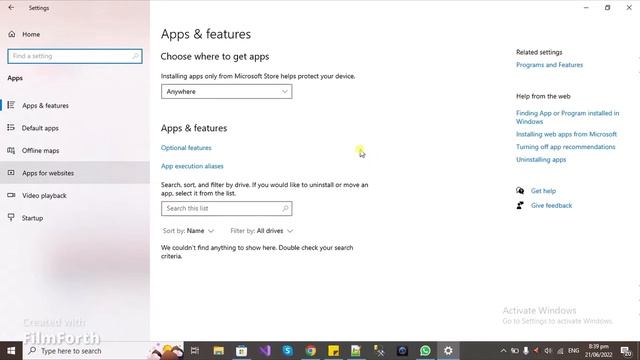640x360 pixels.
Task: Open WhatsApp from the taskbar
Action: (x=425, y=351)
